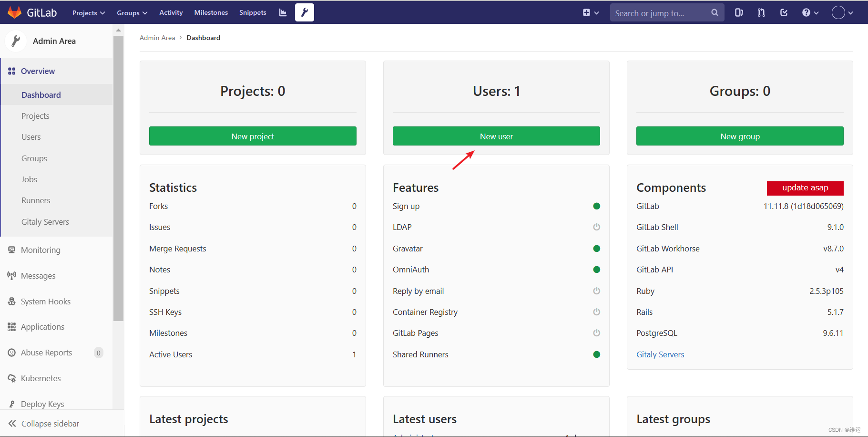Viewport: 868px width, 437px height.
Task: Click the Monitoring monitor icon
Action: (11, 250)
